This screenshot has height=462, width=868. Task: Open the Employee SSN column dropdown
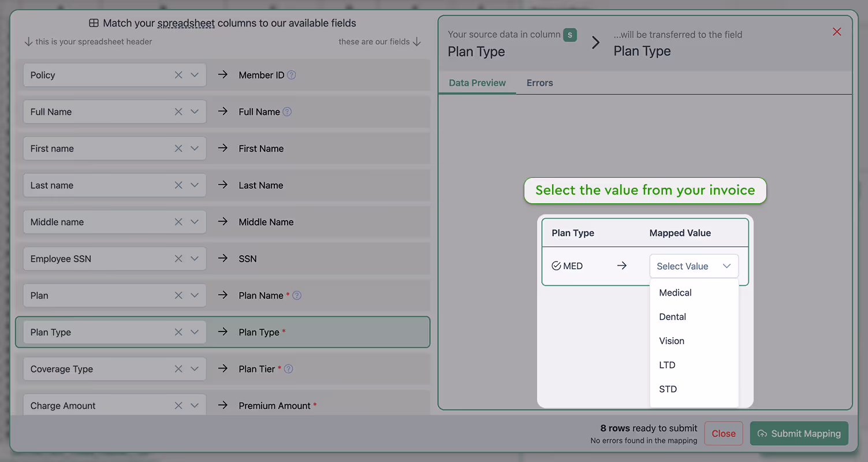(x=195, y=259)
